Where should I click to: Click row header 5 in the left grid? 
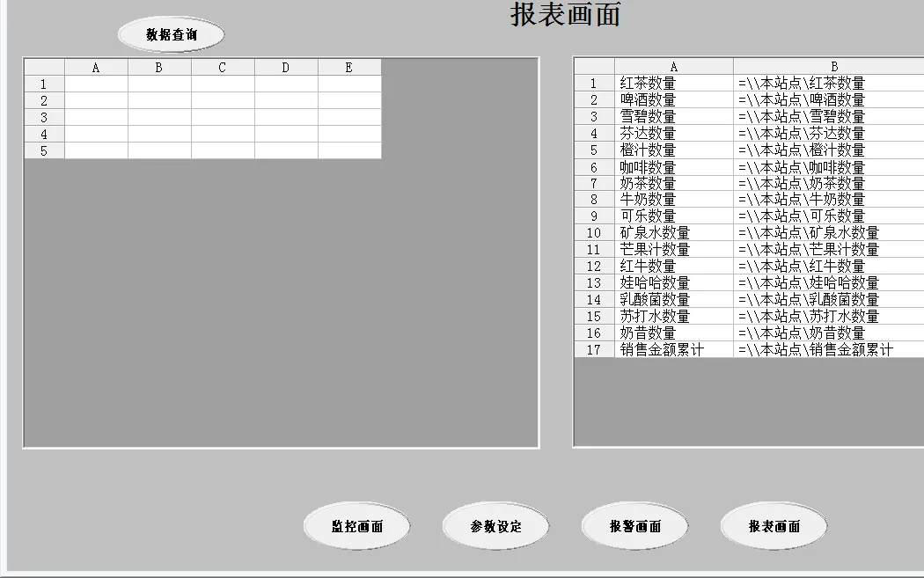point(42,150)
